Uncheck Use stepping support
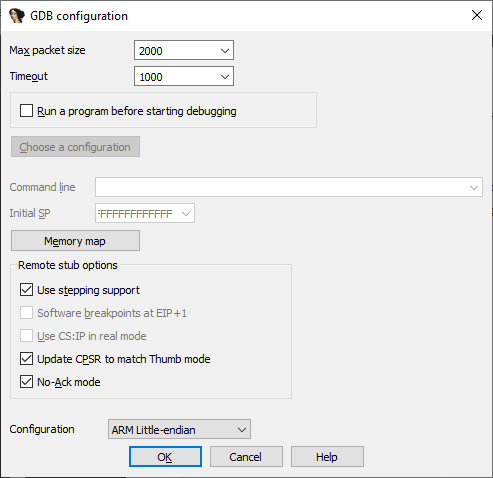The image size is (493, 478). point(26,290)
